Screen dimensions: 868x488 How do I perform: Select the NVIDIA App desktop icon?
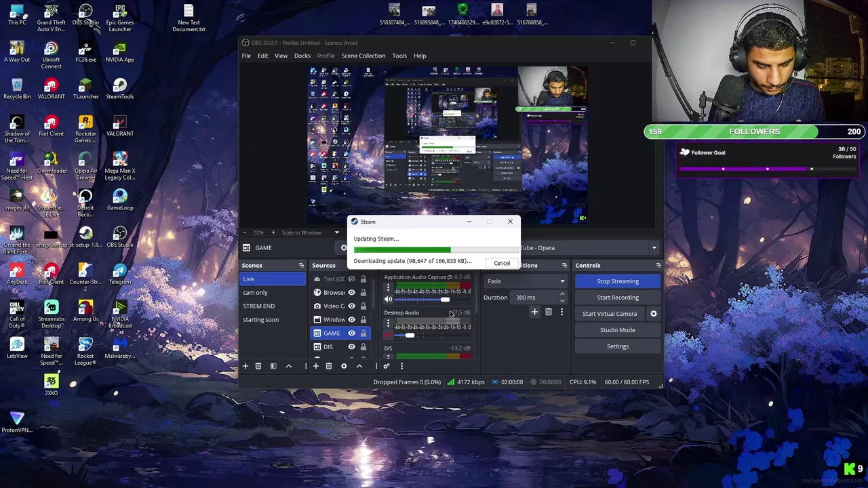coord(120,53)
